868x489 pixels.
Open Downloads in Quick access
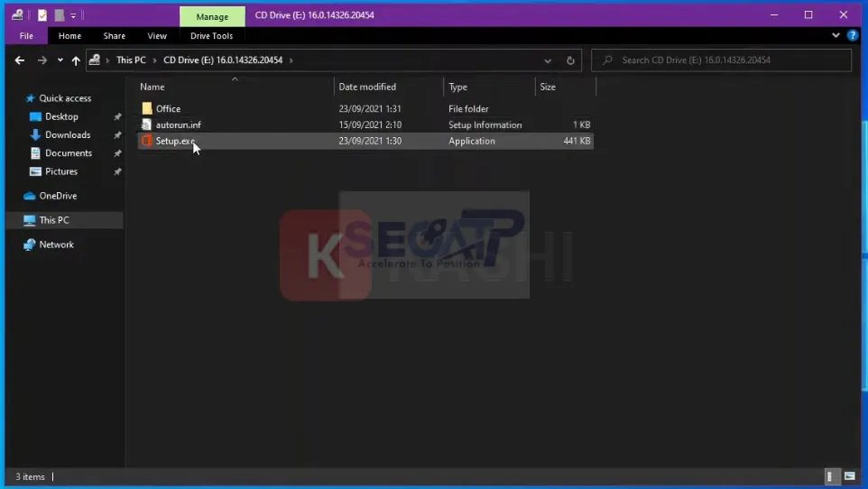(68, 134)
